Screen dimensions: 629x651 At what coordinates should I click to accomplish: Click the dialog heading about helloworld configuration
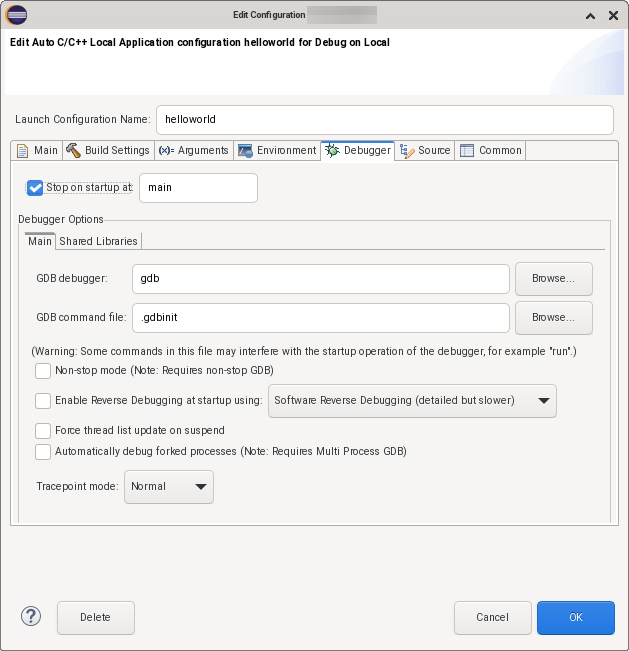200,42
